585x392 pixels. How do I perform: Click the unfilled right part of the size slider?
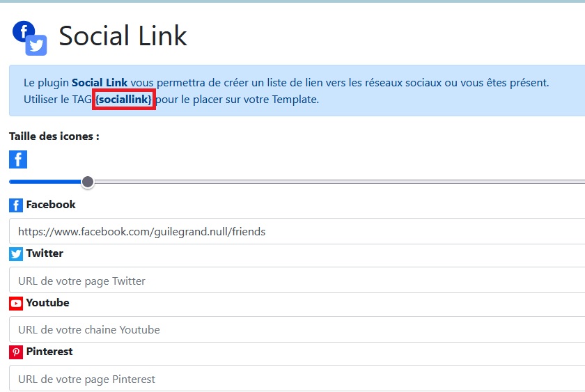(334, 182)
